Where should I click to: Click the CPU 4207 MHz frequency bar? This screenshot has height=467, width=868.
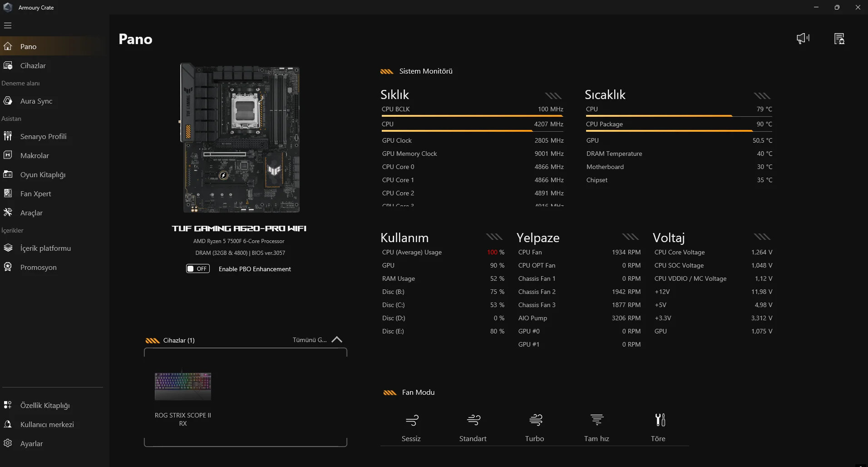[x=472, y=131]
